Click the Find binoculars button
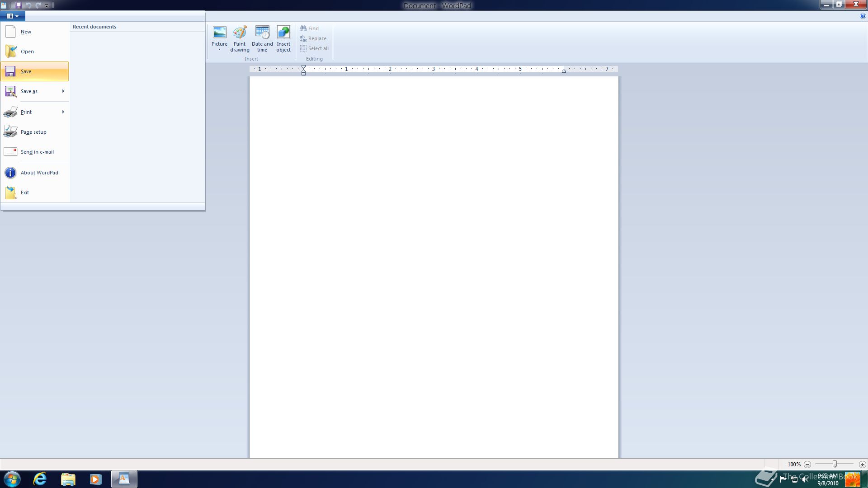 (x=310, y=28)
